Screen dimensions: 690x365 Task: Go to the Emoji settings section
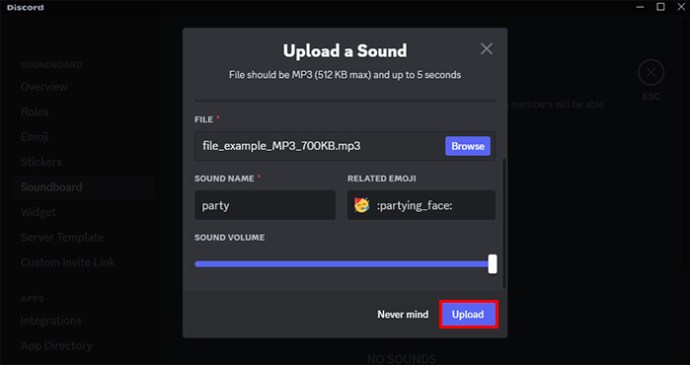[x=34, y=137]
